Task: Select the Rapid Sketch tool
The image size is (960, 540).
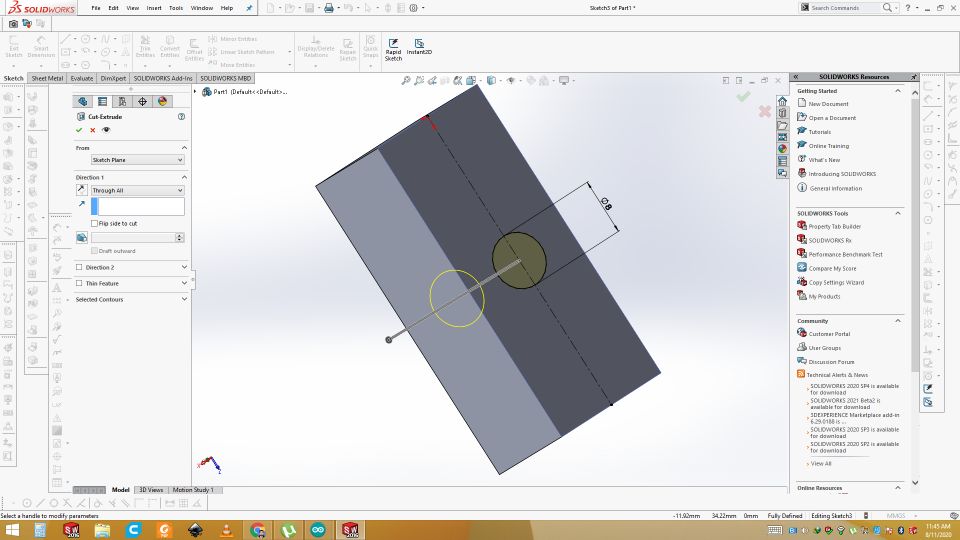Action: (393, 50)
